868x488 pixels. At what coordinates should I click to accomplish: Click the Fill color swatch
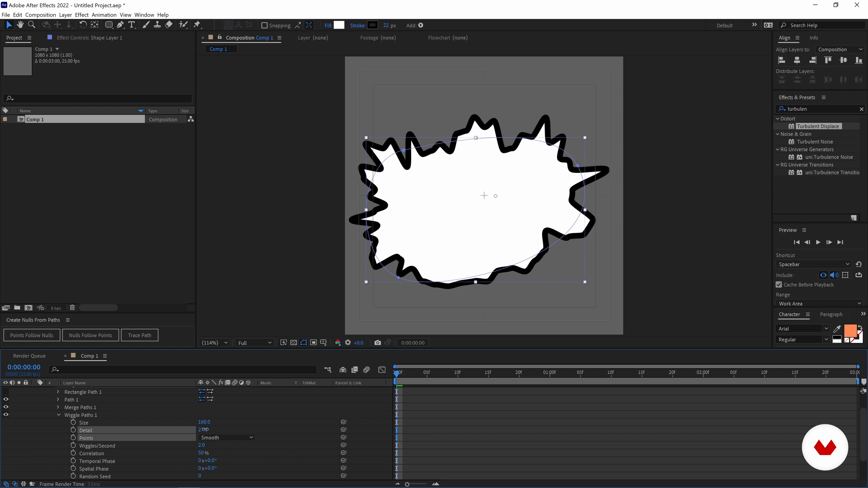339,25
